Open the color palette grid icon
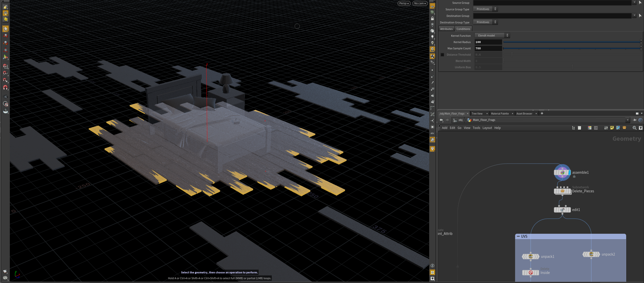Viewport: 644px width, 283px height. [590, 128]
